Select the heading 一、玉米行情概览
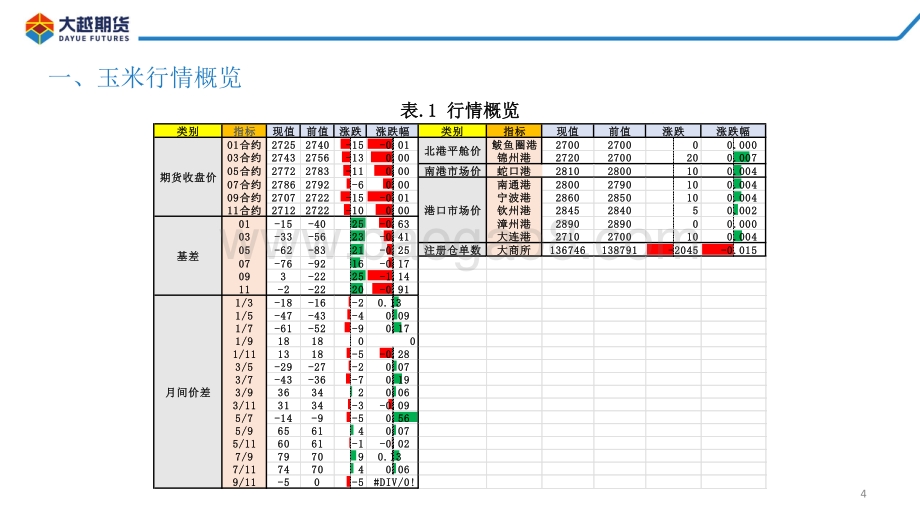920x518 pixels. tap(145, 77)
